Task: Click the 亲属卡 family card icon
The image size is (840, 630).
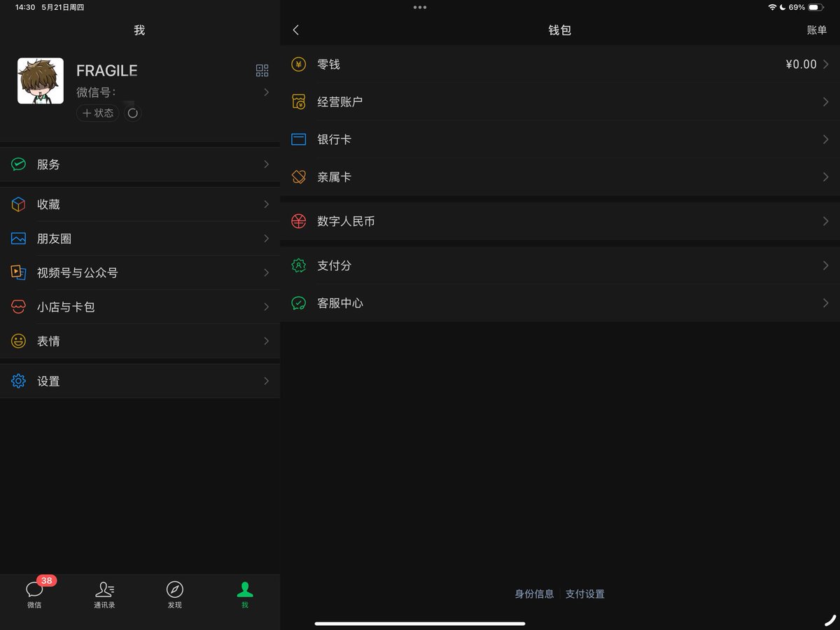Action: (x=299, y=177)
